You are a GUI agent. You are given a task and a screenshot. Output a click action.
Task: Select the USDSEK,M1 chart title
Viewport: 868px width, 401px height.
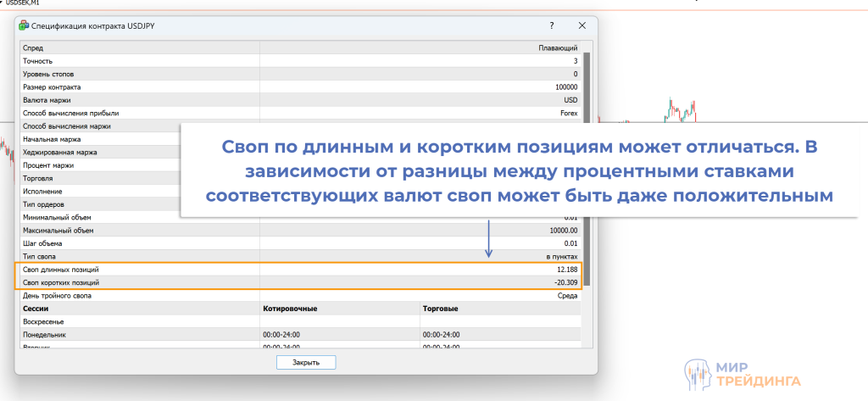tap(27, 4)
